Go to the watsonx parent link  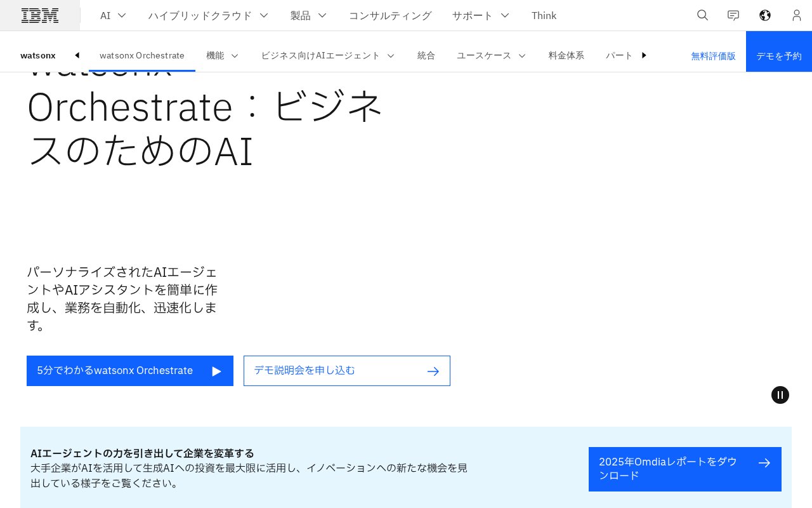pyautogui.click(x=38, y=56)
